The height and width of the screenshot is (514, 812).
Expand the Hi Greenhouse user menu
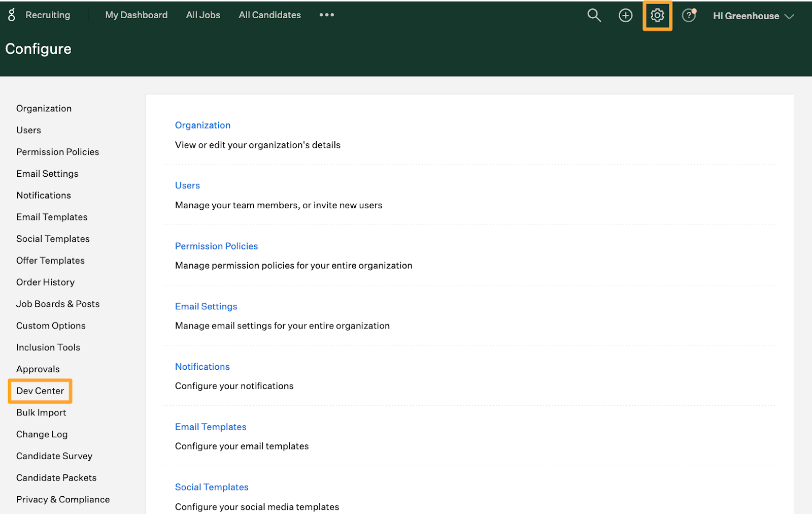tap(753, 16)
